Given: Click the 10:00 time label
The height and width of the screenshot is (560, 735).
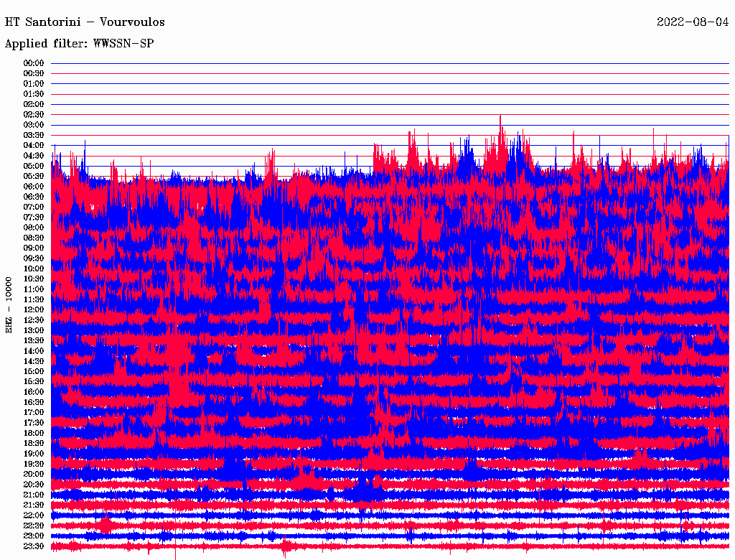Looking at the screenshot, I should 34,269.
